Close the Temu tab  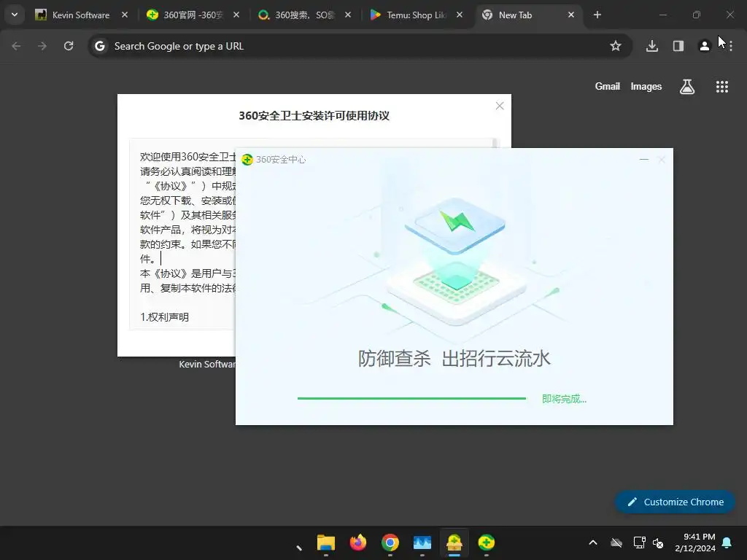coord(460,15)
